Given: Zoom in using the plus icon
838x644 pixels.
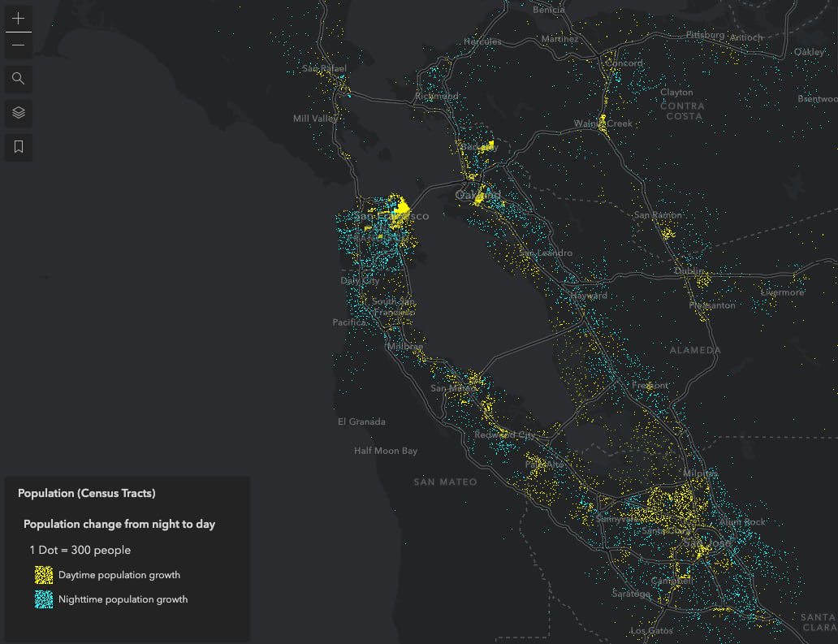Looking at the screenshot, I should click(x=18, y=17).
